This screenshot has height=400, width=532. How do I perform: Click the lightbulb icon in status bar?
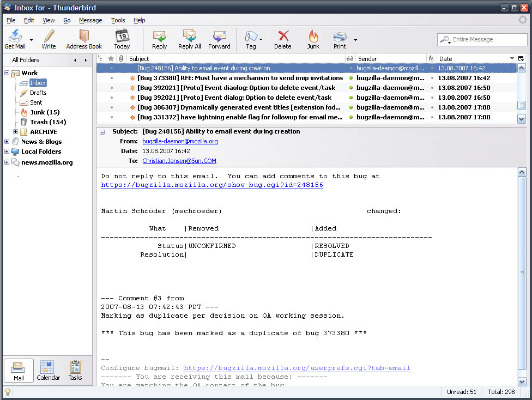pos(8,392)
